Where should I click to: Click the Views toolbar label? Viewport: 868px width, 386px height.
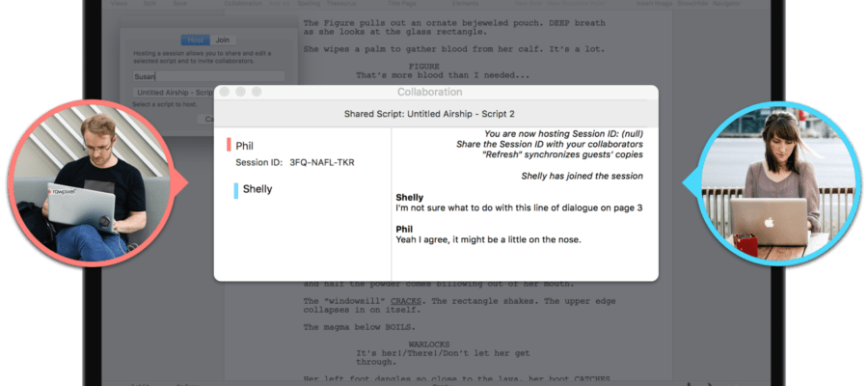(x=119, y=3)
